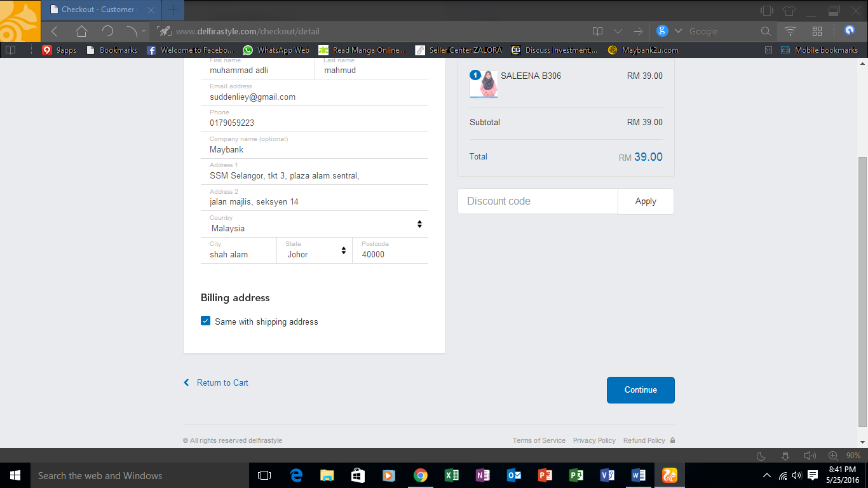Open WhatsApp Web bookmark
Viewport: 868px width, 488px height.
click(x=276, y=50)
